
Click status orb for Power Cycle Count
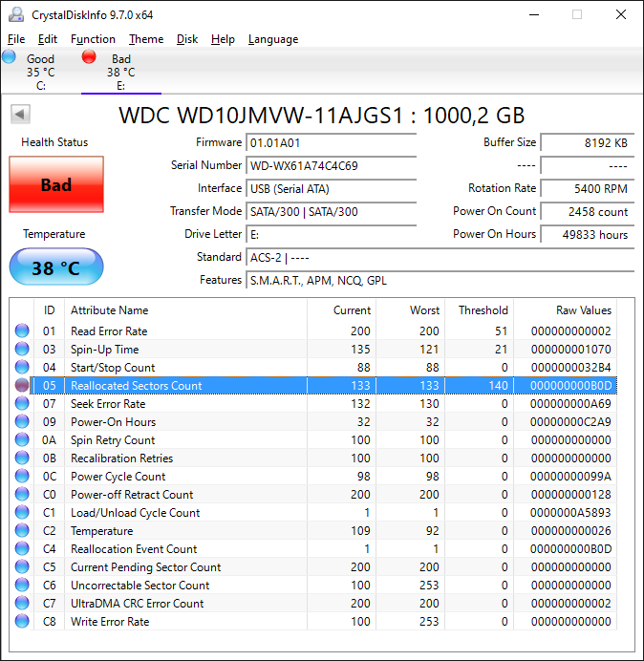point(22,476)
